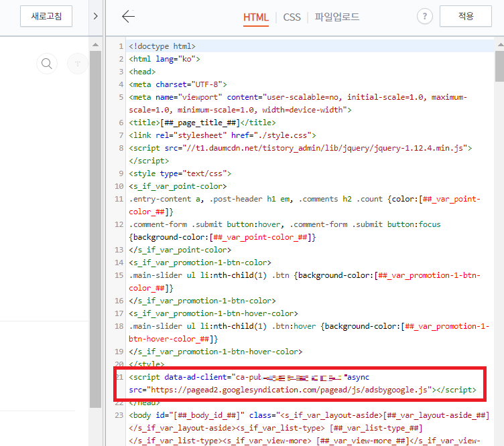Click the .btn:hover rule on line 18
Screen dimensions: 504x446
pos(309,333)
